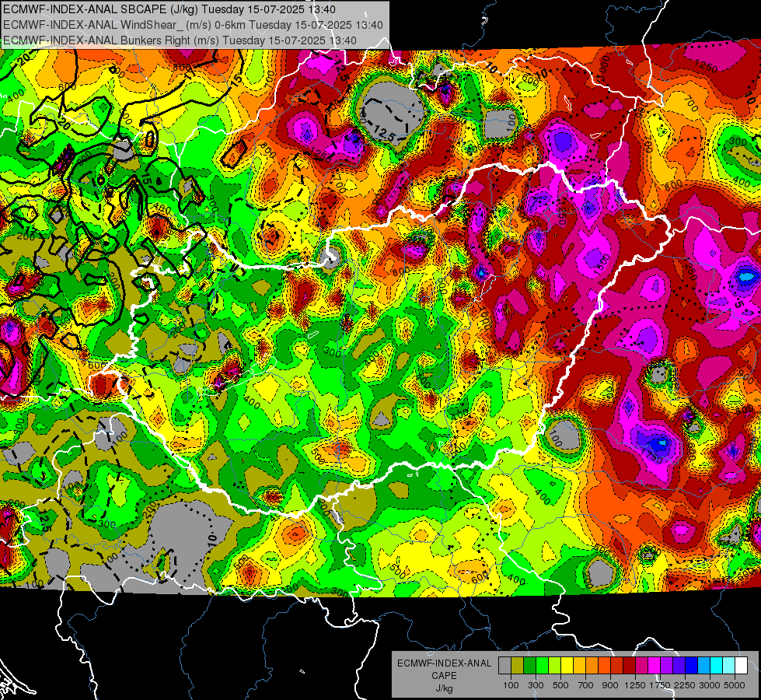Click the Bunkers Right (m/s) title line
The width and height of the screenshot is (761, 700).
(x=180, y=40)
